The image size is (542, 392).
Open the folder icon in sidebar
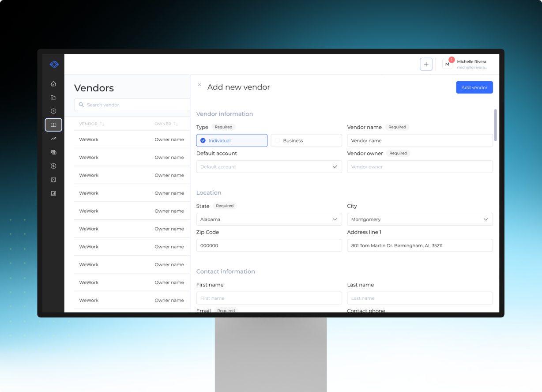pos(53,98)
